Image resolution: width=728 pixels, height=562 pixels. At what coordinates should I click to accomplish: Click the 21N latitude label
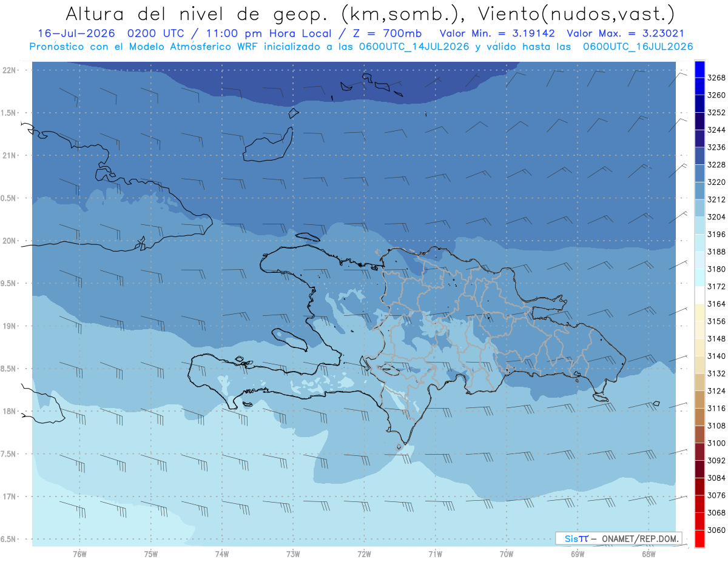pos(9,156)
